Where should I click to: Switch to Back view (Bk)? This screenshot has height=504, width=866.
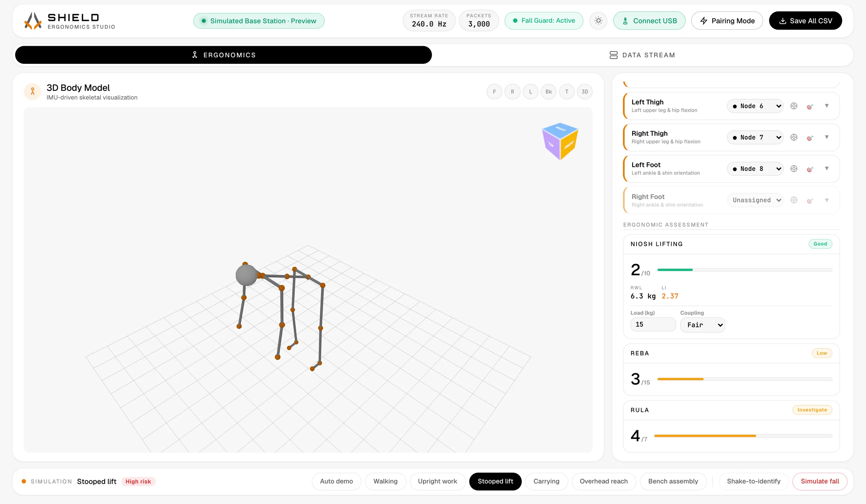[x=548, y=92]
